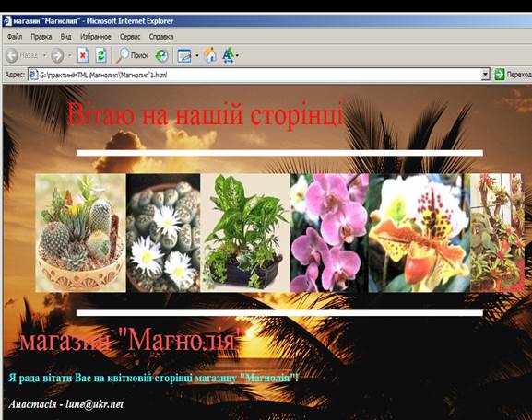This screenshot has height=420, width=532.
Task: Refresh the page with the green arrows icon
Action: click(x=100, y=55)
